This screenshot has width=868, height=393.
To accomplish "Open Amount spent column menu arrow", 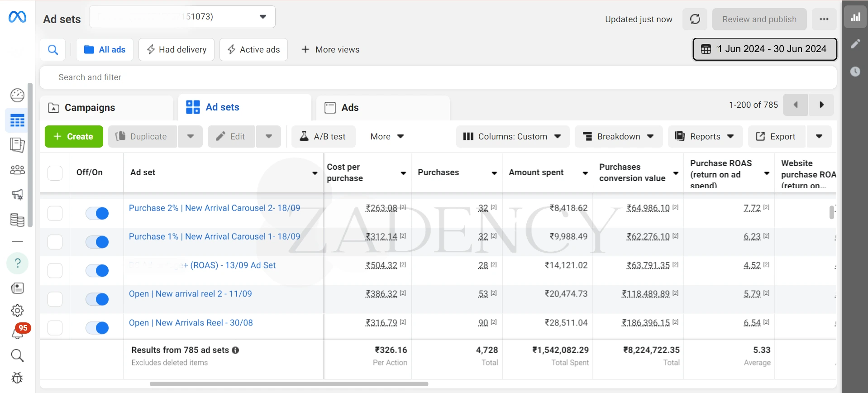I will (585, 173).
